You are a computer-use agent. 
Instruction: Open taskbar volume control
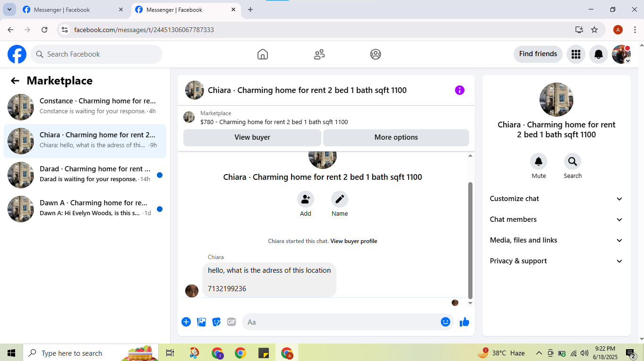[x=584, y=353]
